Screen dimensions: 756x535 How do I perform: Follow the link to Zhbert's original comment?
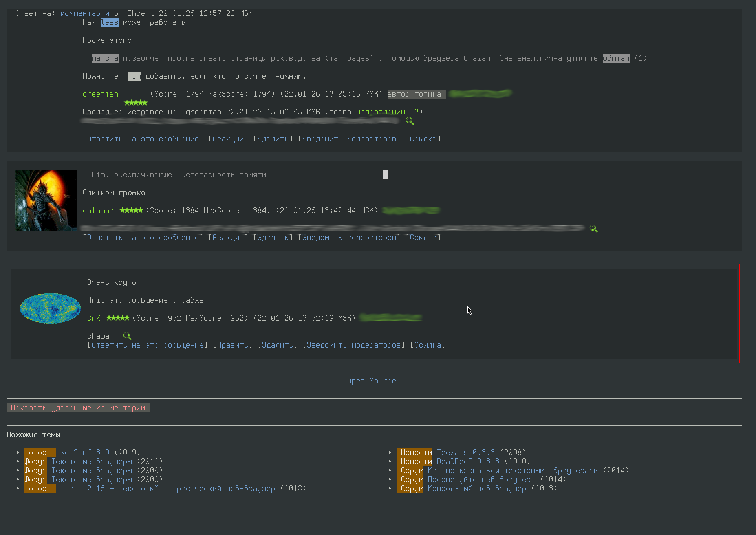pos(85,13)
